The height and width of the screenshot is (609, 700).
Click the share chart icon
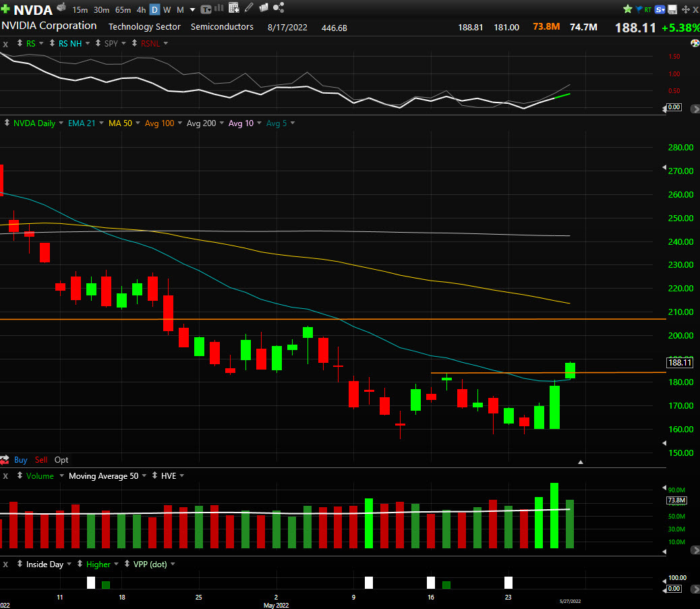pyautogui.click(x=279, y=7)
